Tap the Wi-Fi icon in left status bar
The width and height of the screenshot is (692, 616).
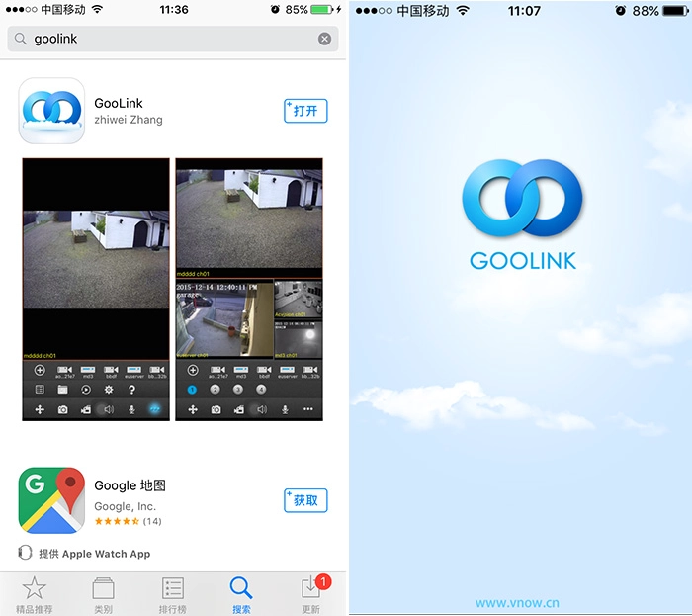pyautogui.click(x=97, y=9)
